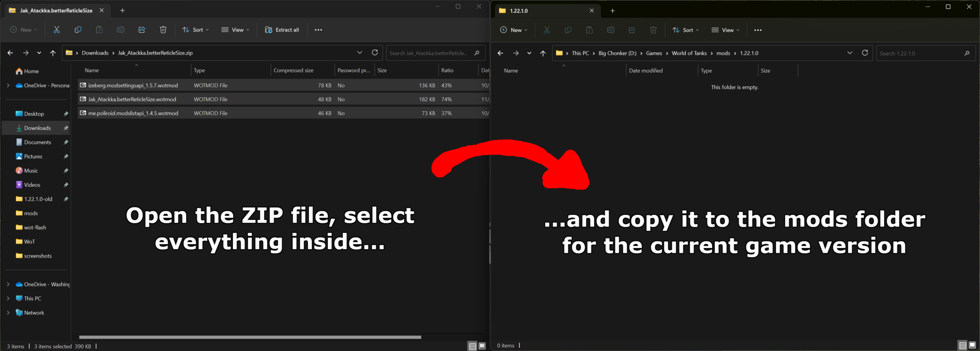Select the Jak_Atackka.betterReticleSize.wotmod file
The height and width of the screenshot is (351, 980).
pyautogui.click(x=132, y=99)
